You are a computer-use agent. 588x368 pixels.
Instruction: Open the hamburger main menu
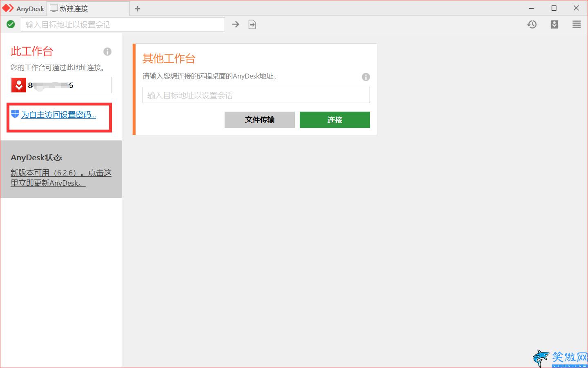[577, 25]
